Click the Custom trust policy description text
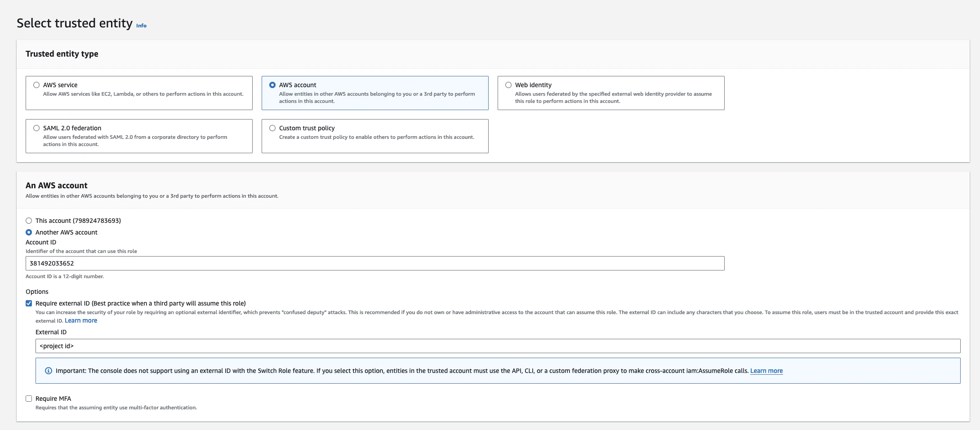The image size is (980, 430). [x=377, y=137]
